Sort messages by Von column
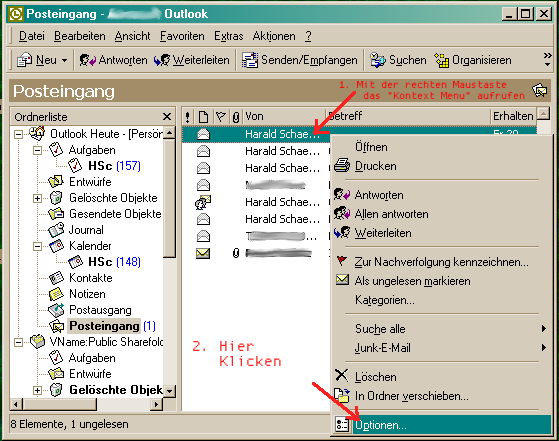559x441 pixels. [284, 117]
